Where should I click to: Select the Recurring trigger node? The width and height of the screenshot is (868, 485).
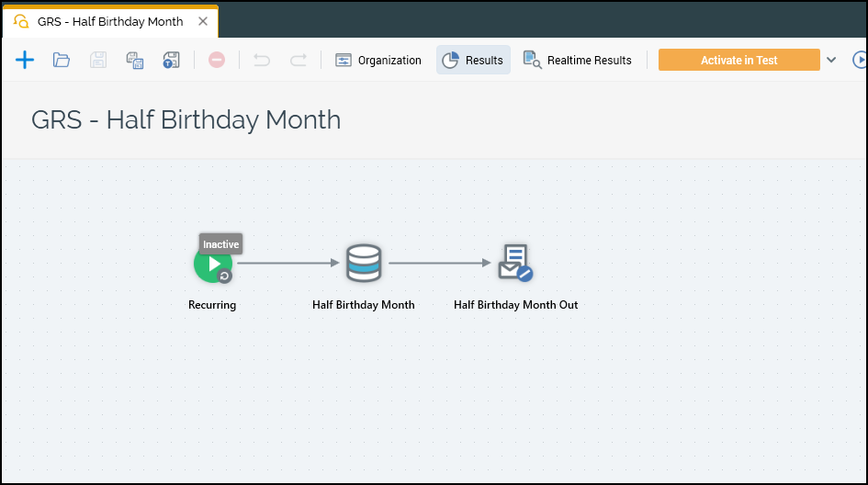(213, 265)
